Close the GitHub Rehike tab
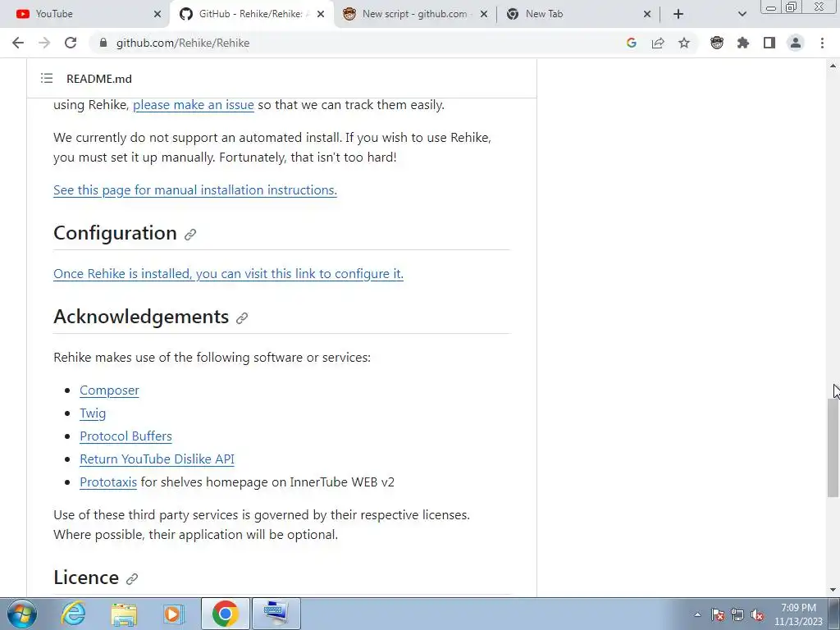Viewport: 840px width, 630px height. [321, 14]
